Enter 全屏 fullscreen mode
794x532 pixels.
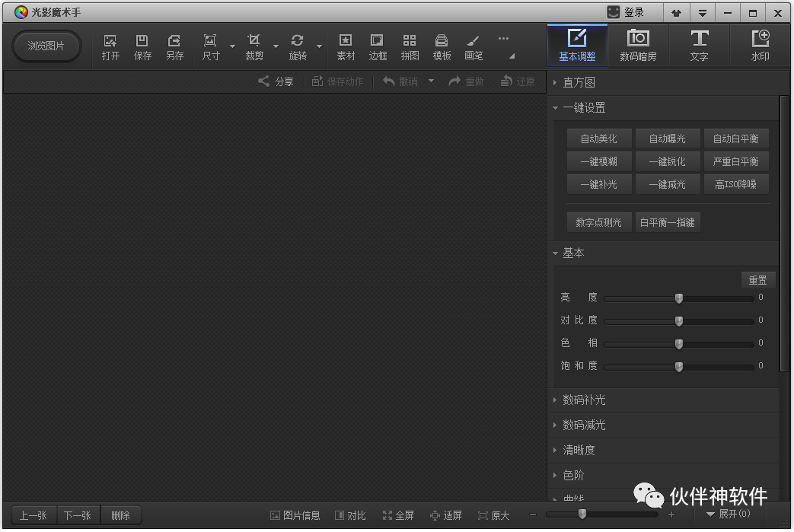click(398, 515)
